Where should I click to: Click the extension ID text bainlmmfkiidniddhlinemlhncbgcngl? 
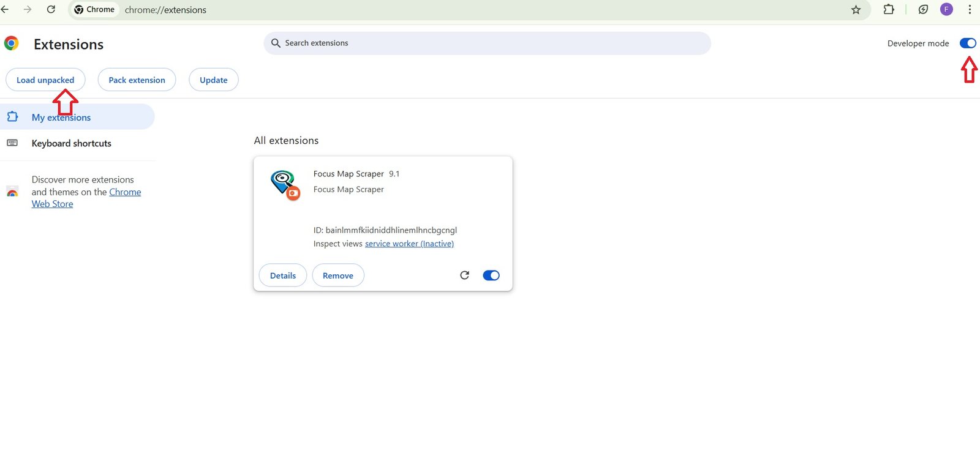(x=391, y=230)
